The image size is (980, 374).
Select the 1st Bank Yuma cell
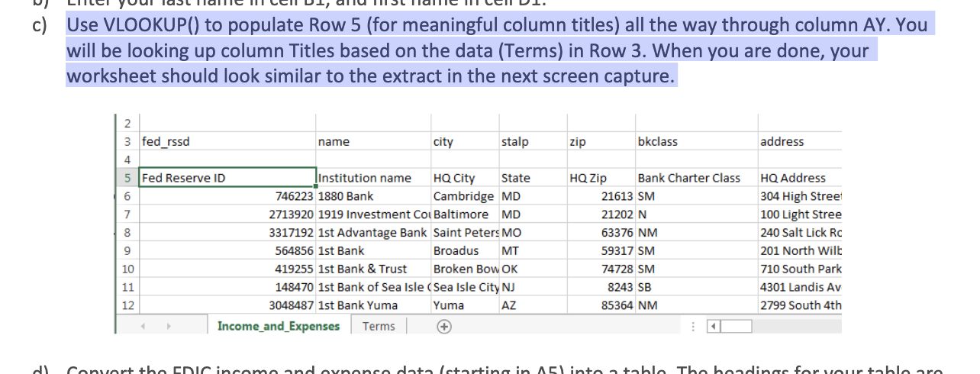[x=373, y=305]
